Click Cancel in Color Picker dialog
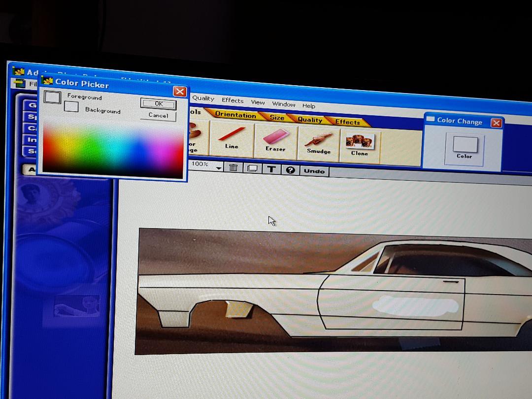The width and height of the screenshot is (532, 399). [159, 115]
